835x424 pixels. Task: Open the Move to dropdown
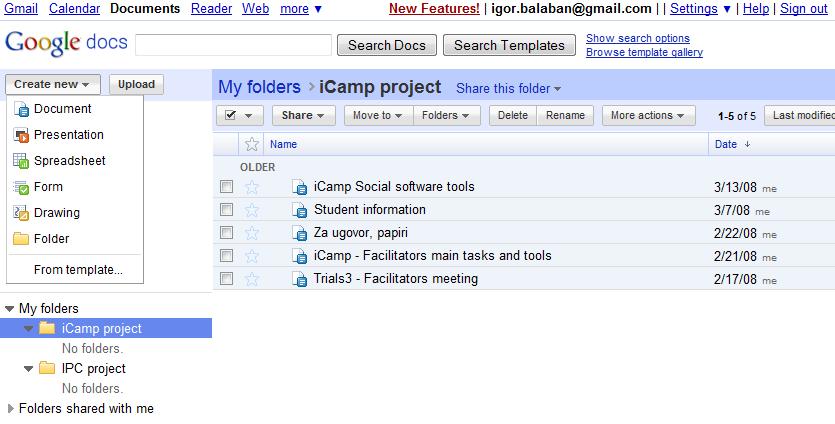coord(379,116)
